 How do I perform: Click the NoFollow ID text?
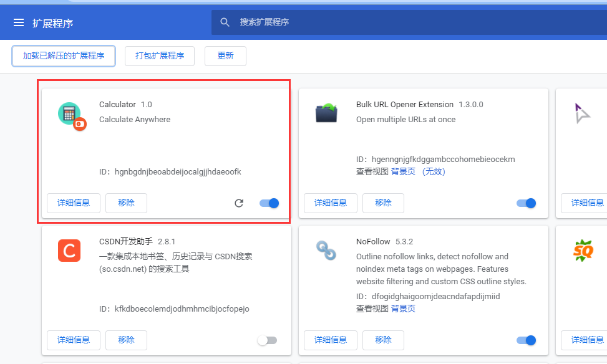[428, 296]
